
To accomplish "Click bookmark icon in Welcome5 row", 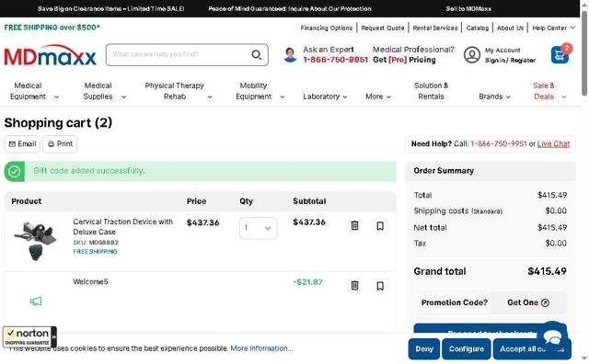I will pyautogui.click(x=380, y=286).
